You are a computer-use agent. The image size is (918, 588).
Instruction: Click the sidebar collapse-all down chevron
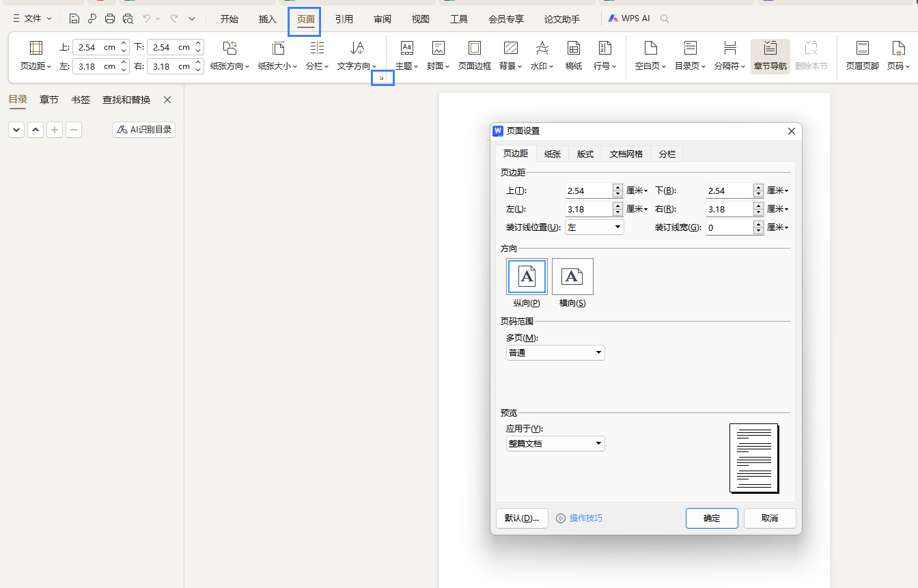tap(16, 129)
